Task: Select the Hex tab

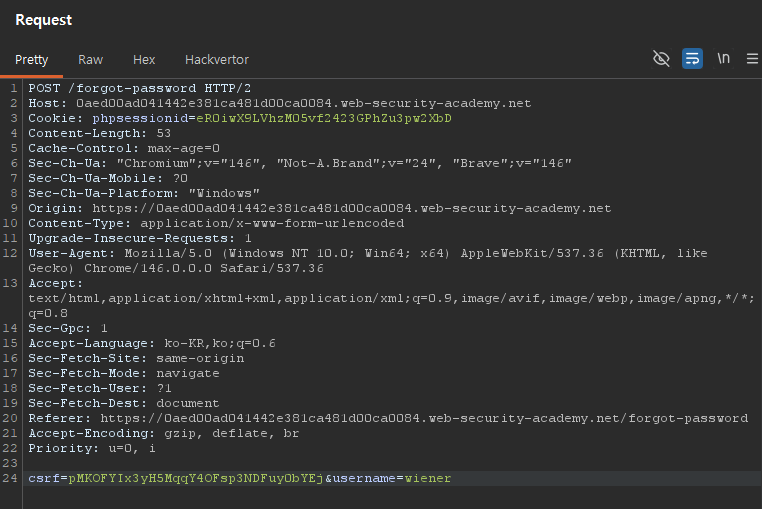Action: tap(144, 60)
